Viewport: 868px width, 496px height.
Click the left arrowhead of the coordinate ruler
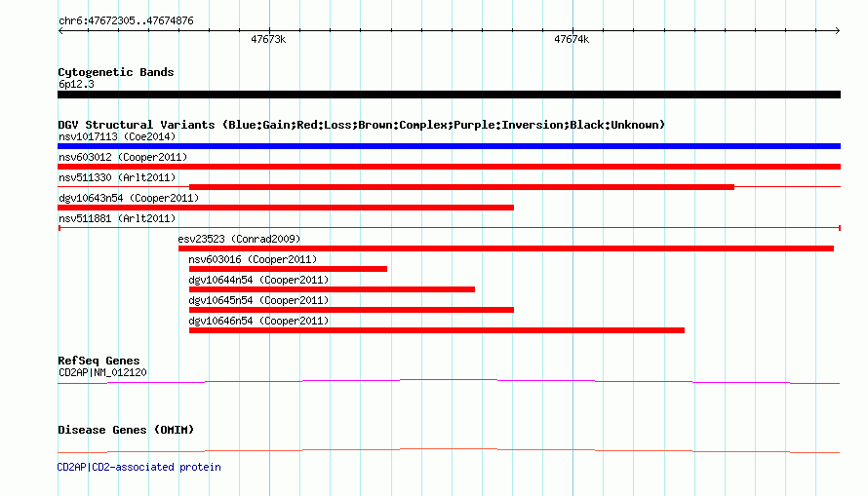(60, 31)
